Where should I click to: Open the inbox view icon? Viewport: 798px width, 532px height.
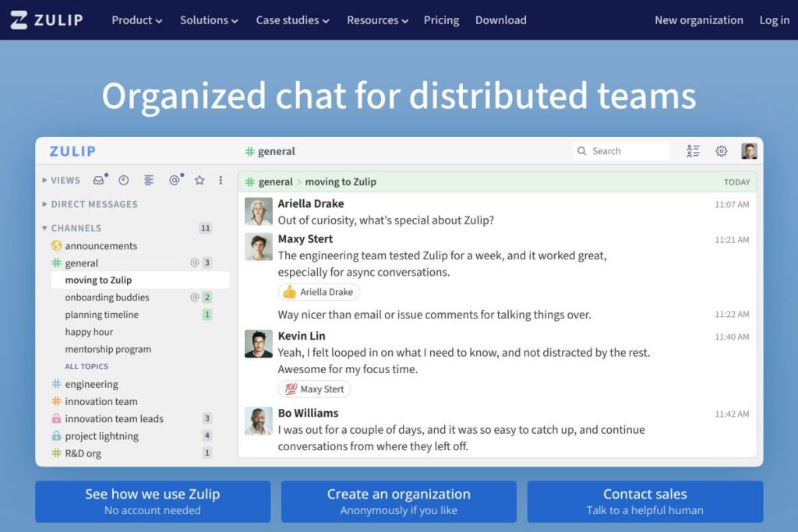[x=99, y=180]
